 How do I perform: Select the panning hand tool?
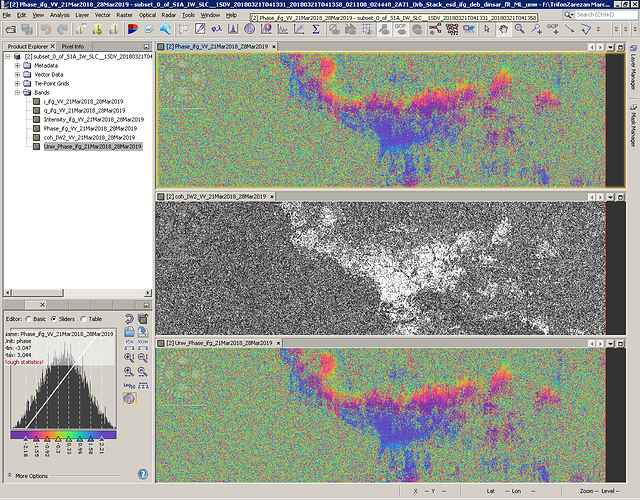click(504, 29)
